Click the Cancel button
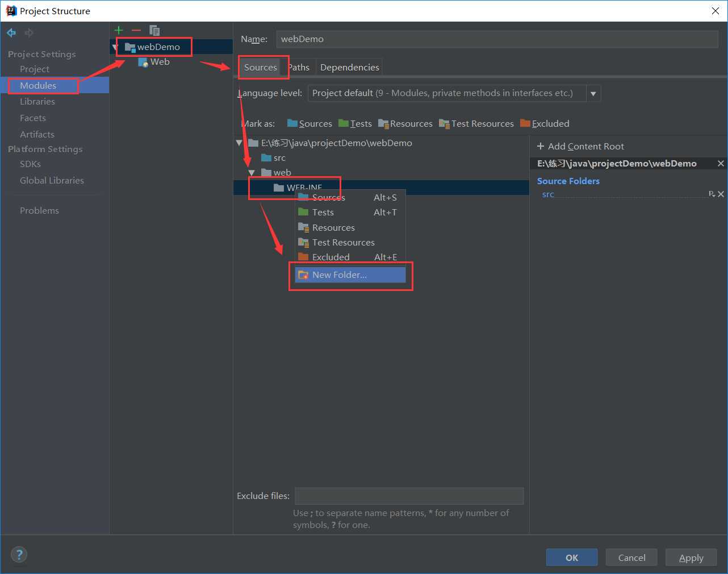Image resolution: width=728 pixels, height=574 pixels. pos(631,558)
